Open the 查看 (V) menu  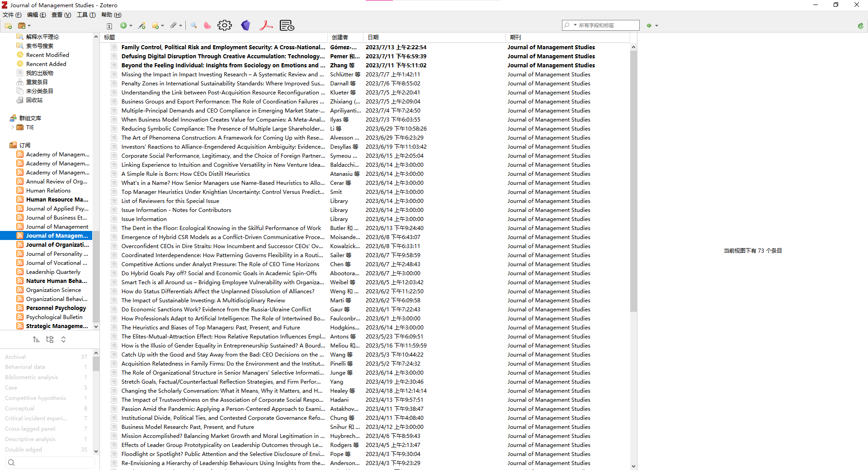click(61, 15)
